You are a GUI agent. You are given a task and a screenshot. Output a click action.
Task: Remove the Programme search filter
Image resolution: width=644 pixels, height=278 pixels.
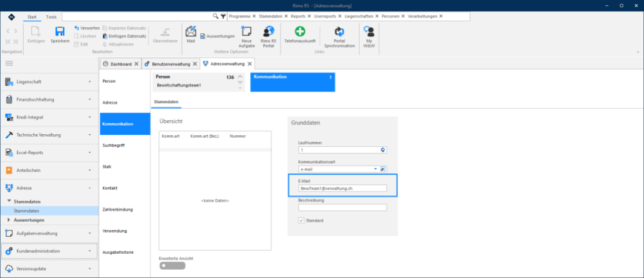[x=254, y=16]
